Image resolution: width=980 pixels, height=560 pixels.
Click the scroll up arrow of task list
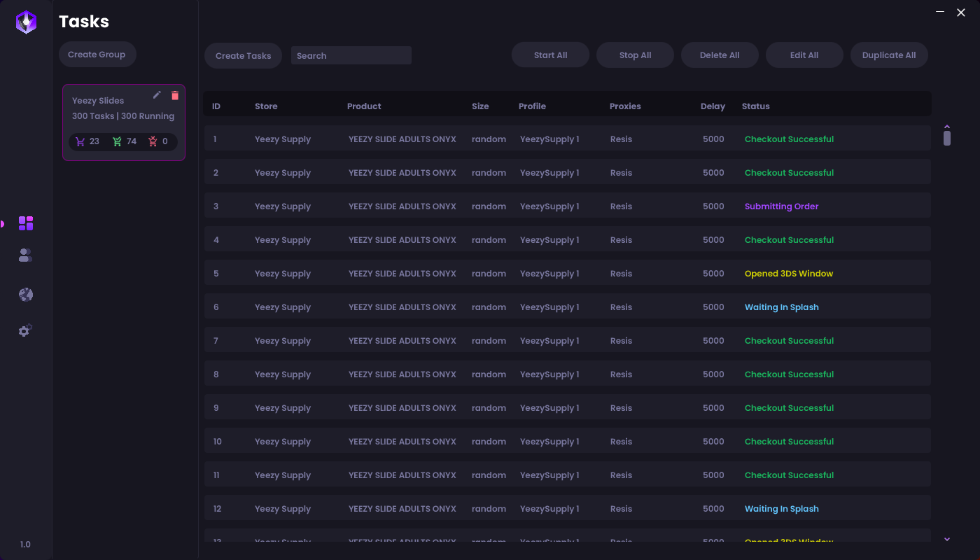click(x=947, y=127)
